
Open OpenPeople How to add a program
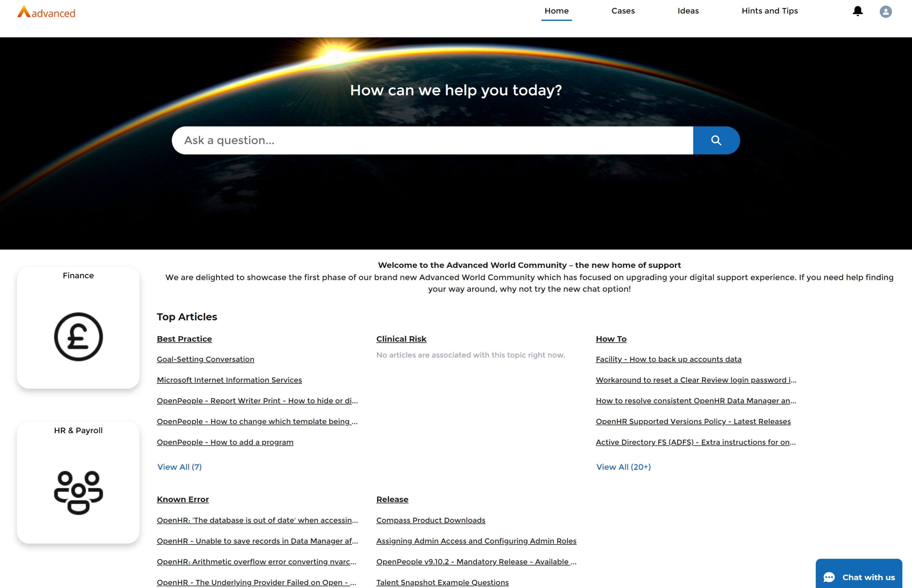point(225,442)
